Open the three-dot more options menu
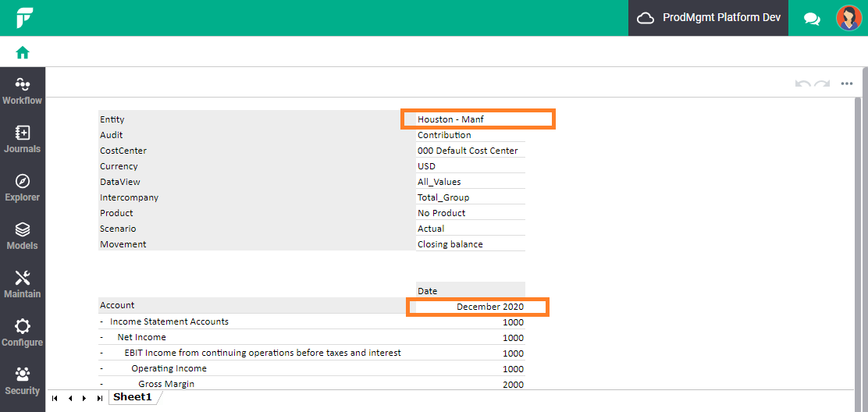Screen dimensions: 868x412 (x=846, y=83)
